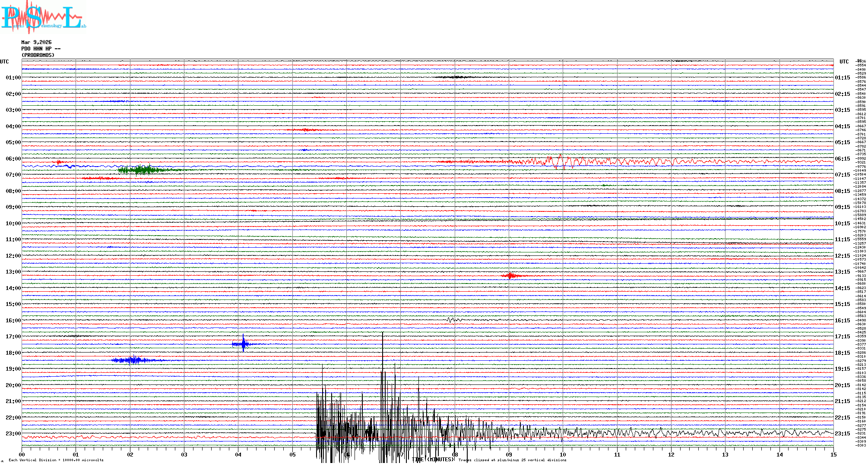Click the right UTC axis label

point(844,62)
